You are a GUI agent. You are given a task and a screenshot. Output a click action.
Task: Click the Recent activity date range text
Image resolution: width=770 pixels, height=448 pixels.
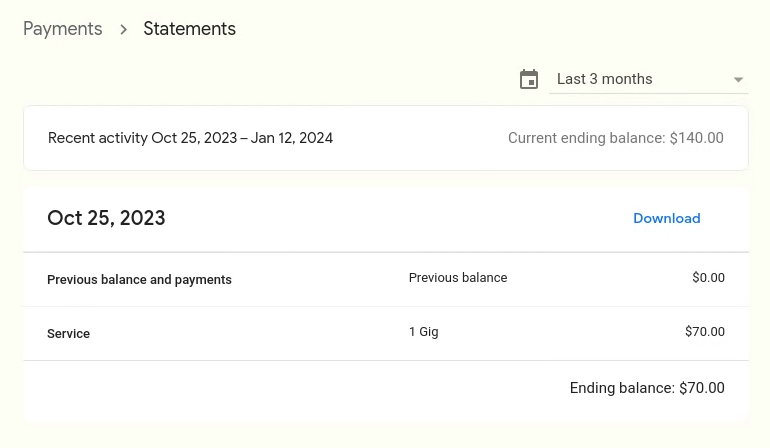[190, 138]
